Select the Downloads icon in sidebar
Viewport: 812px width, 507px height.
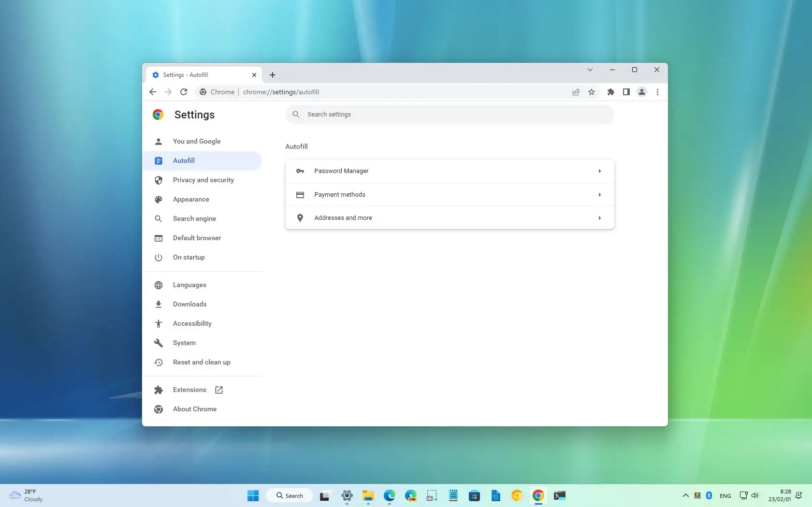pyautogui.click(x=159, y=304)
